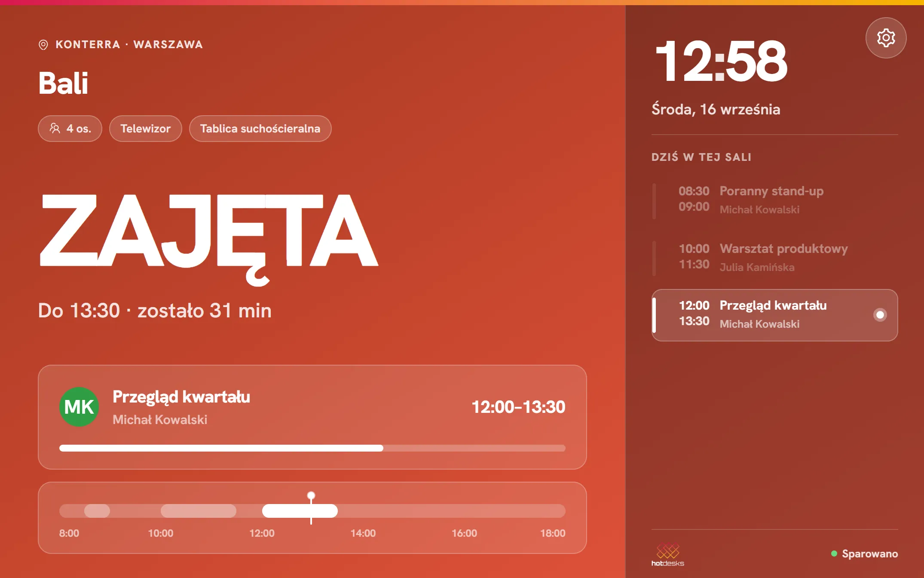Click the MK avatar circle
Image resolution: width=924 pixels, height=578 pixels.
click(x=79, y=407)
